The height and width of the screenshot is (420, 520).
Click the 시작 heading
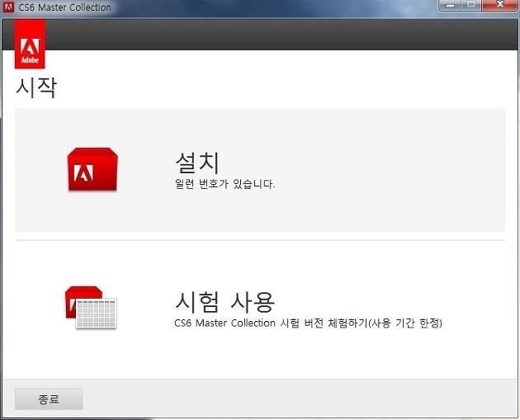pos(36,87)
